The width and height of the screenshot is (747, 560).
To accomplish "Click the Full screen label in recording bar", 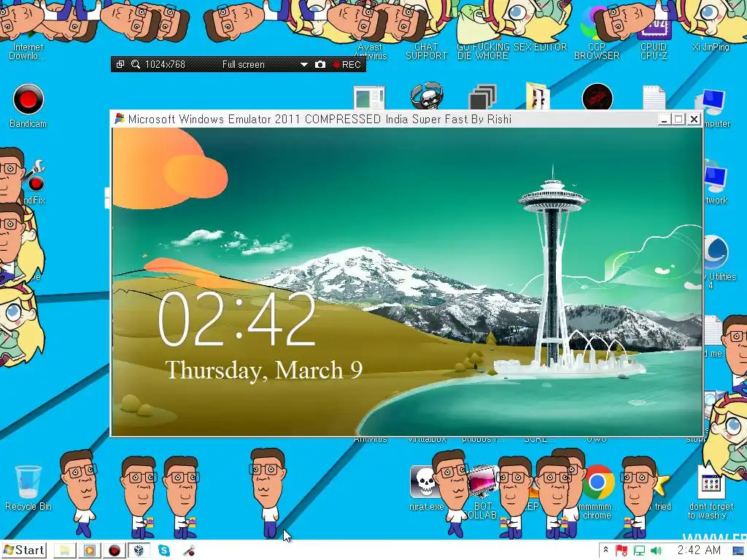I will tap(243, 64).
